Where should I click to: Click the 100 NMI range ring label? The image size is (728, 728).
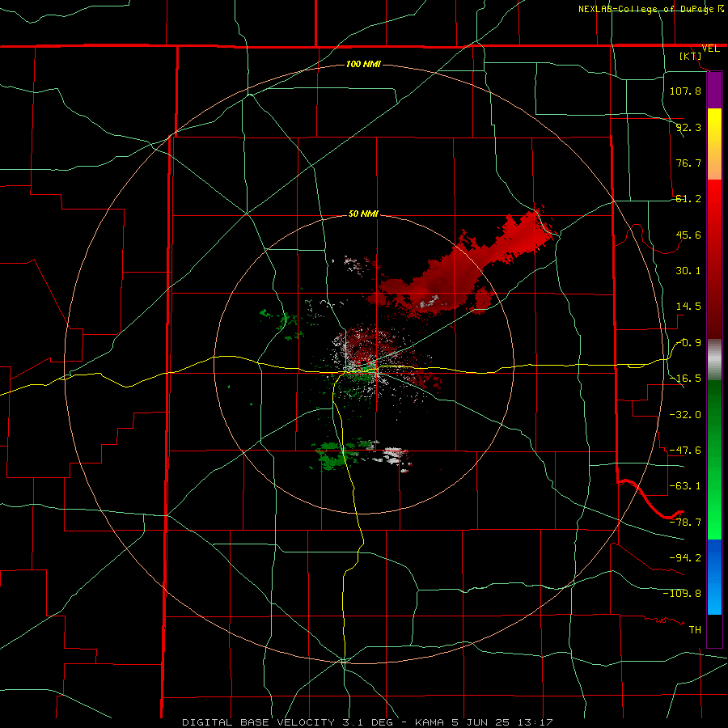tap(363, 64)
